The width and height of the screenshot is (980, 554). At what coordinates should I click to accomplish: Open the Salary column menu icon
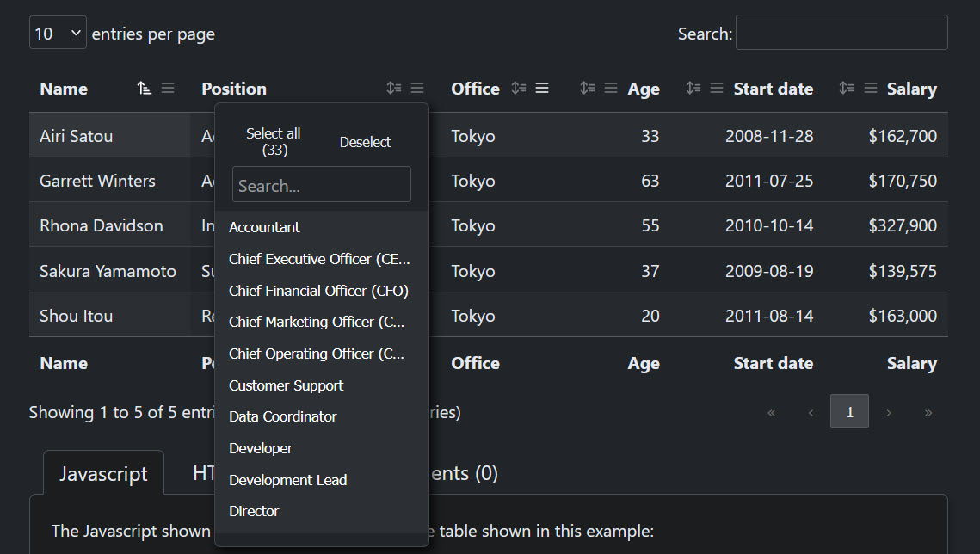[x=871, y=88]
